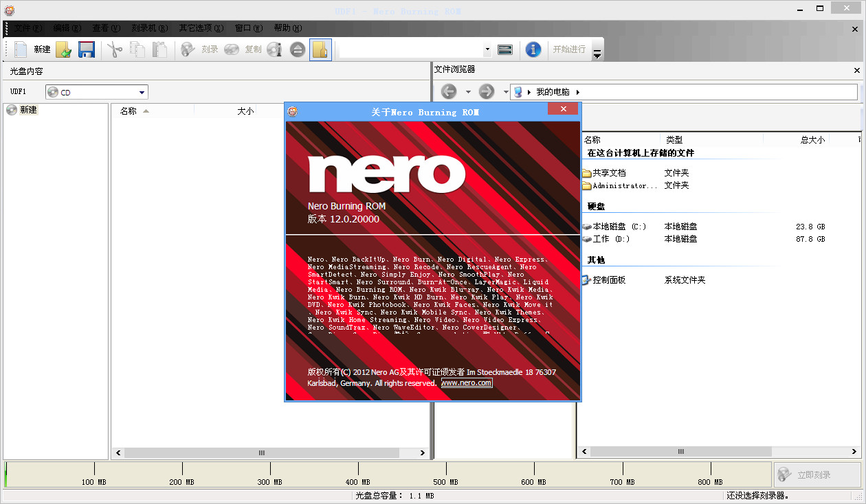Open an existing compilation via folder icon

coord(63,49)
